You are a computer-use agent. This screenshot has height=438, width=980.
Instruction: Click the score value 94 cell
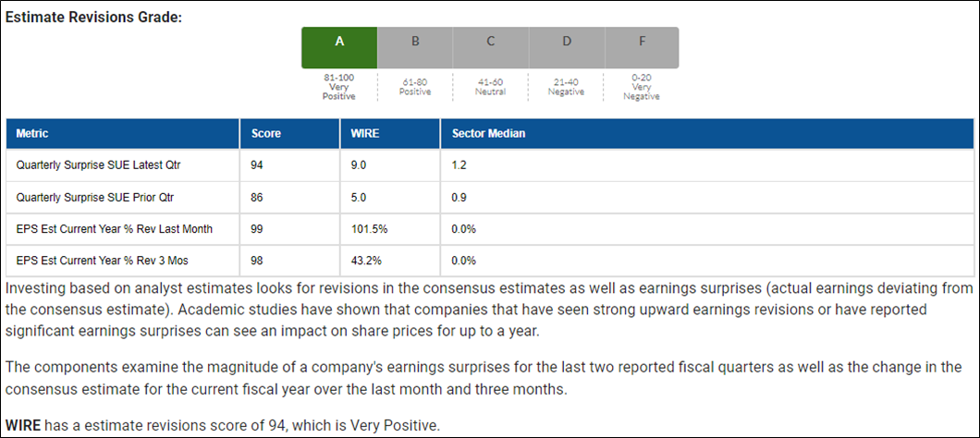(290, 165)
